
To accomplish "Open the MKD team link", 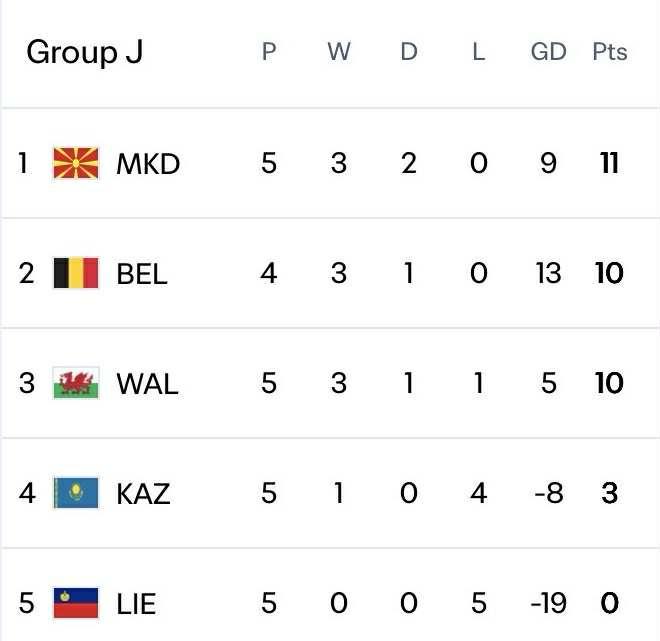I will [x=148, y=163].
